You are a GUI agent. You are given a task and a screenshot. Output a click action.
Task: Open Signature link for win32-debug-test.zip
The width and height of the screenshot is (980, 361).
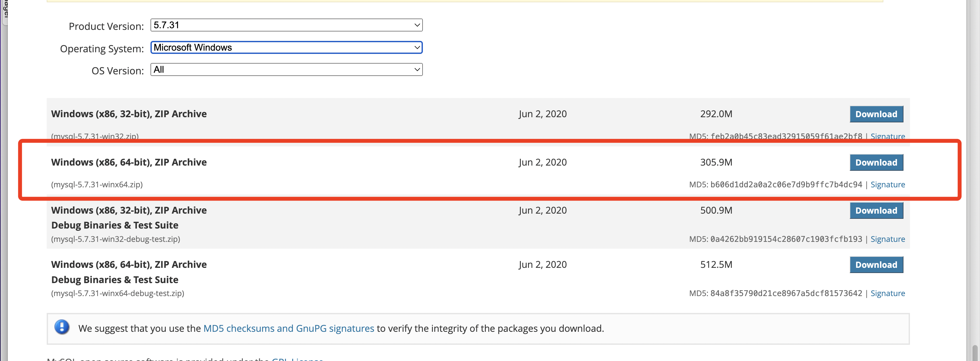887,239
